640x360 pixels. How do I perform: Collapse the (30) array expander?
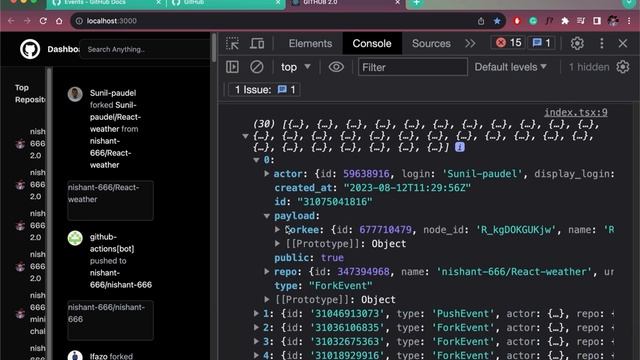245,136
